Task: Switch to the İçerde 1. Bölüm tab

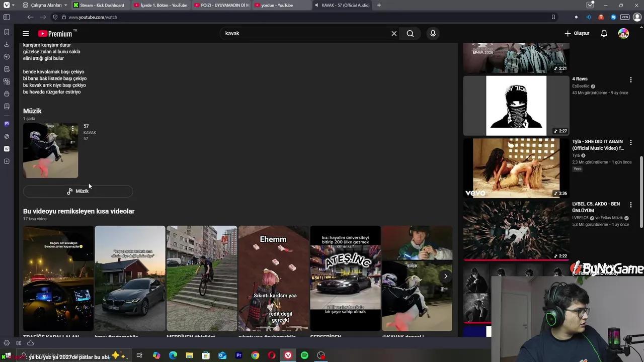Action: pos(161,5)
